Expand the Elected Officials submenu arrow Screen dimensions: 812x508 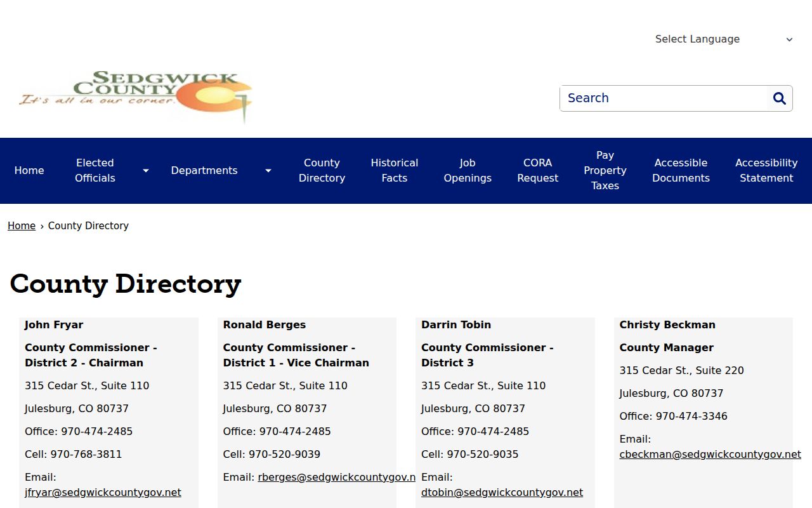pos(145,171)
